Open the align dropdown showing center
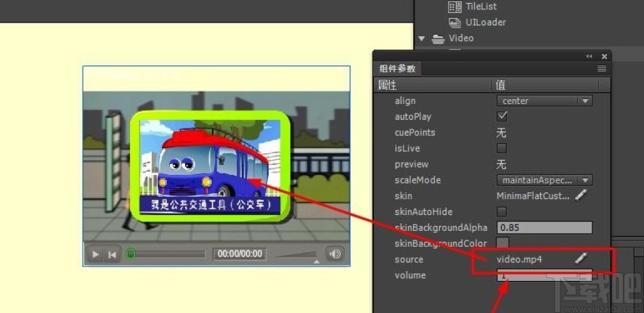The image size is (644, 313). click(x=545, y=101)
